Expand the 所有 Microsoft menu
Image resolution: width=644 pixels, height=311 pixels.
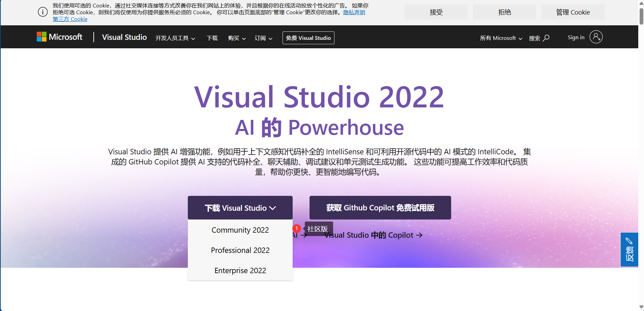[501, 38]
